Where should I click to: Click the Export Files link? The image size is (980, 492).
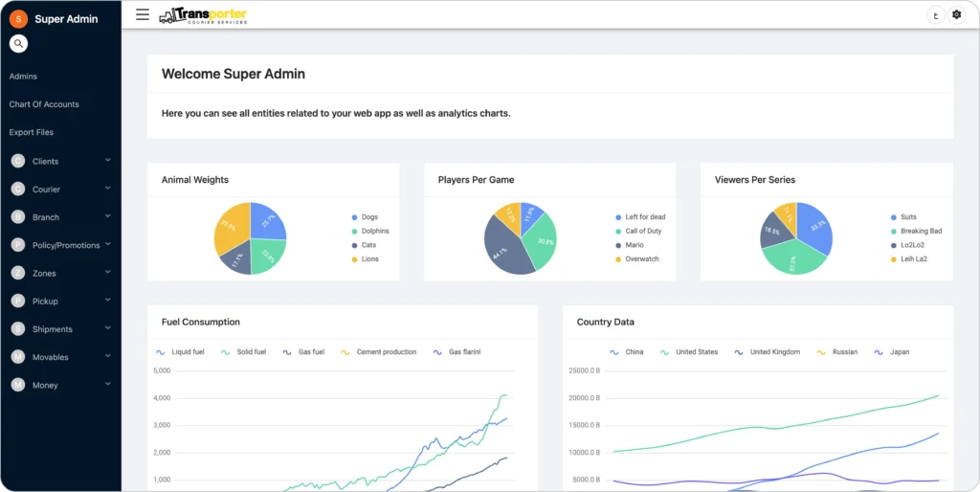coord(32,132)
